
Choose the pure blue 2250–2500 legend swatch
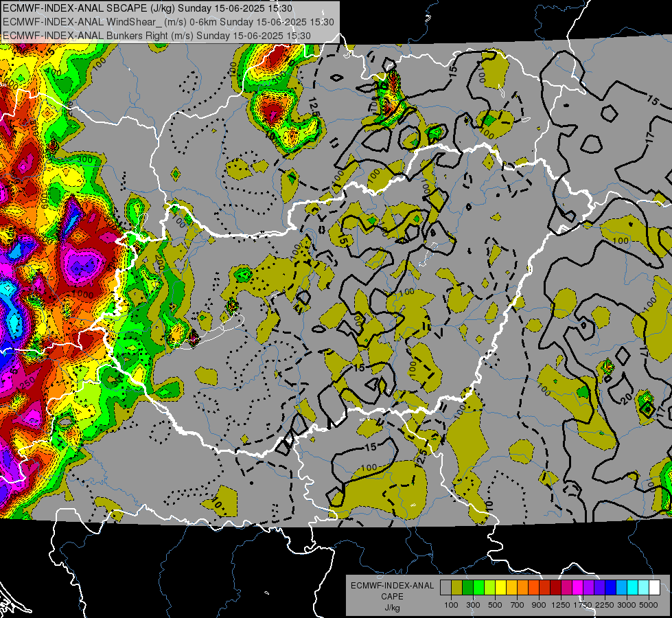coord(611,588)
